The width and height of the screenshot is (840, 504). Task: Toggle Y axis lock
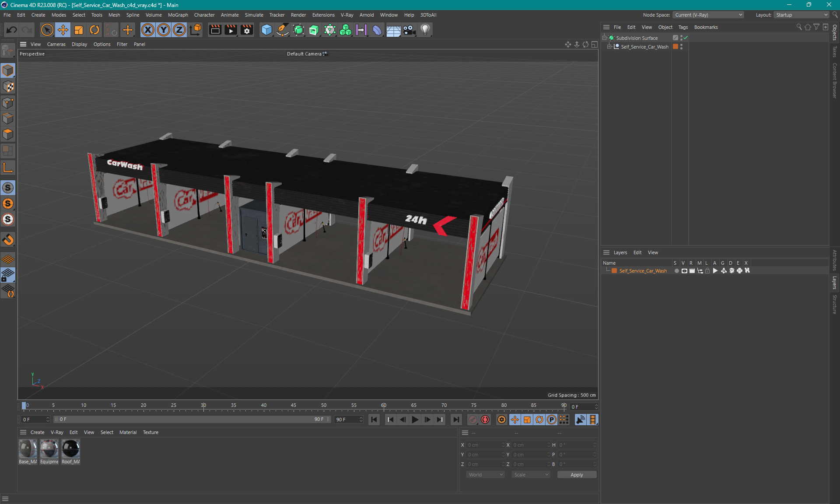click(164, 30)
